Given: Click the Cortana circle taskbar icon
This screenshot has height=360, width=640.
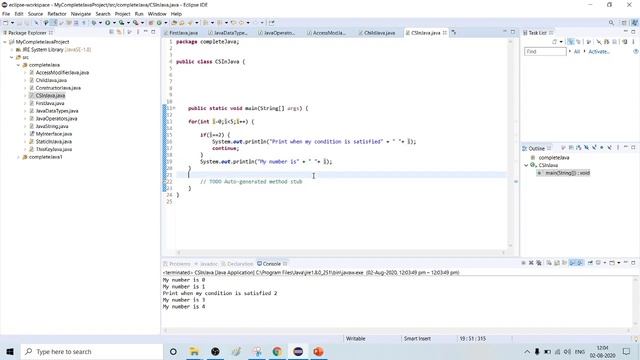Looking at the screenshot, I should coord(173,351).
